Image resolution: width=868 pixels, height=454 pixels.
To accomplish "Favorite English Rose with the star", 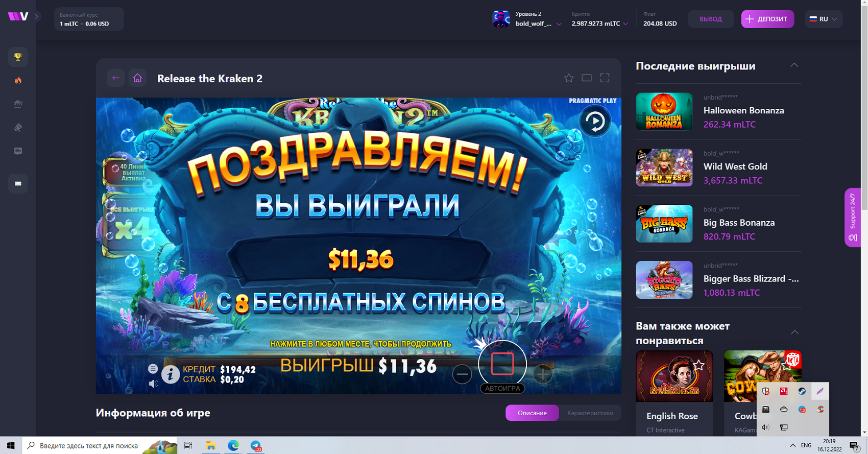I will point(699,365).
